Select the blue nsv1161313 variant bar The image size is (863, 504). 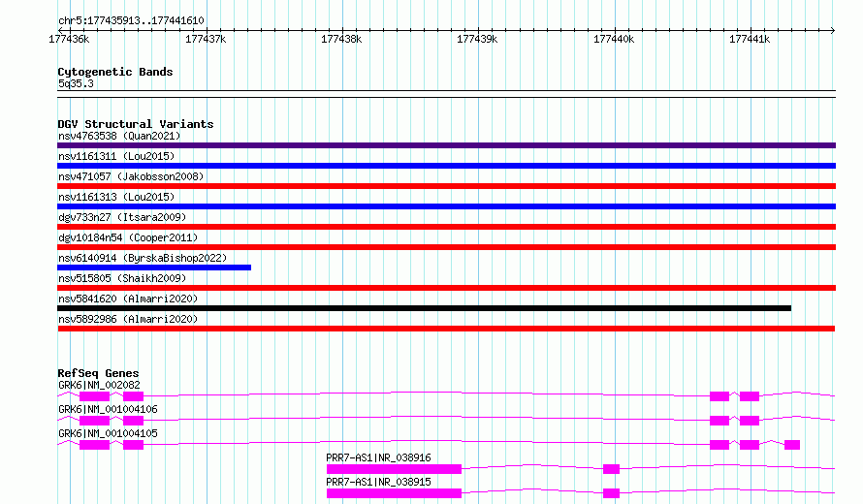446,206
